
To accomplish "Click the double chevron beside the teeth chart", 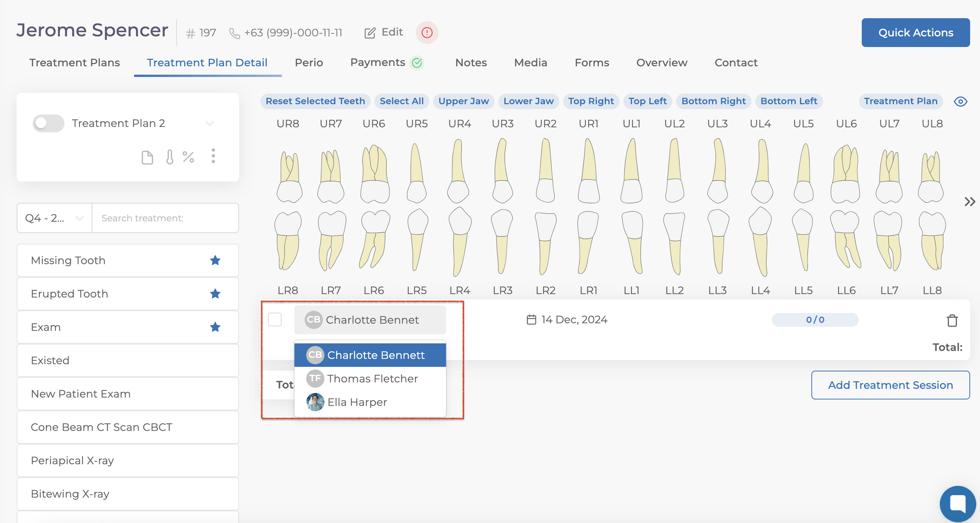I will (x=969, y=202).
